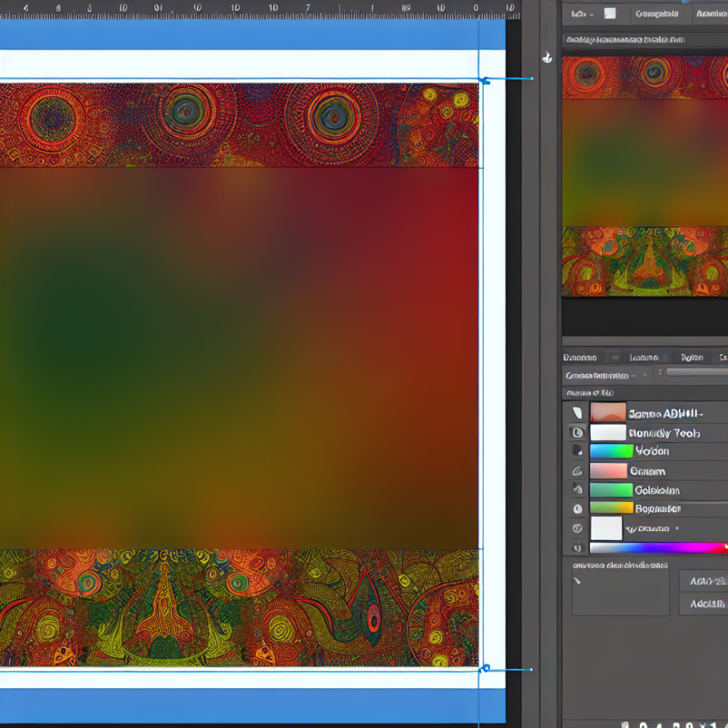Click the upper button right of the preview box
This screenshot has height=728, width=728.
point(703,582)
